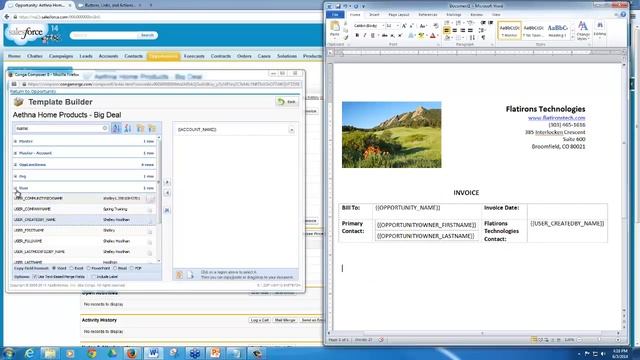Switch to Word's Page Layout tab

point(398,15)
